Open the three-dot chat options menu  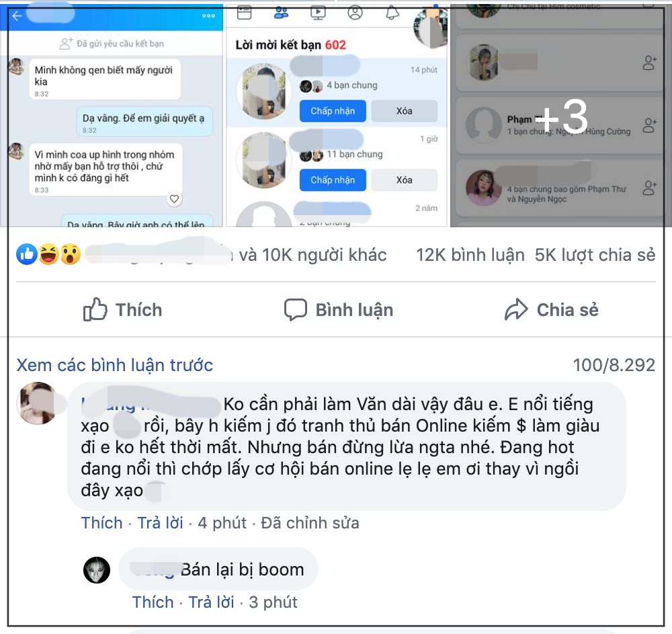[x=209, y=16]
